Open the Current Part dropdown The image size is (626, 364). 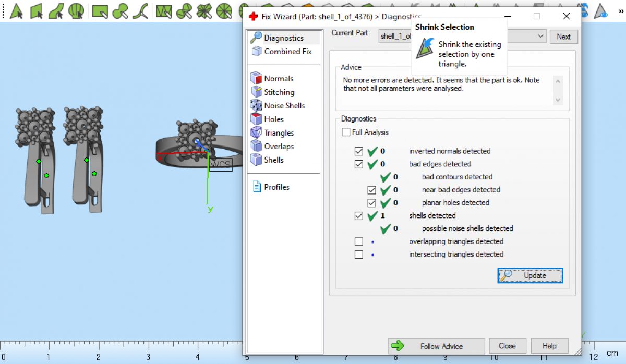click(x=540, y=37)
